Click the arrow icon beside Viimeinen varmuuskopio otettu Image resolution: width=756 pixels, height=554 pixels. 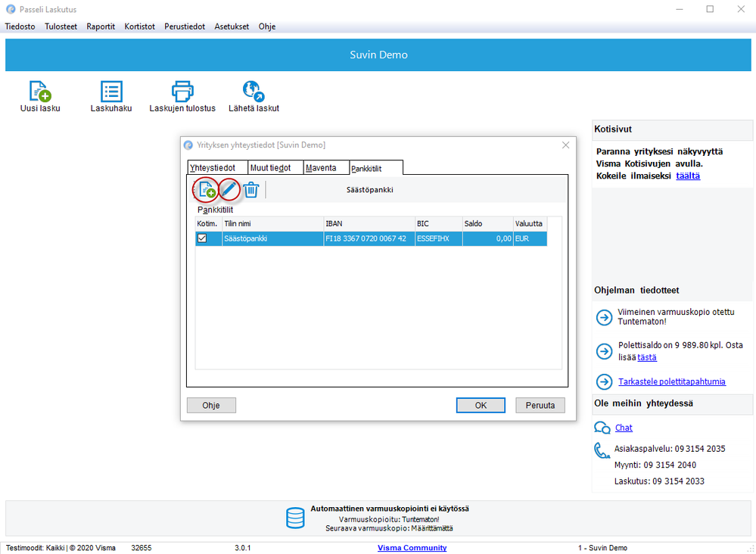(x=604, y=318)
